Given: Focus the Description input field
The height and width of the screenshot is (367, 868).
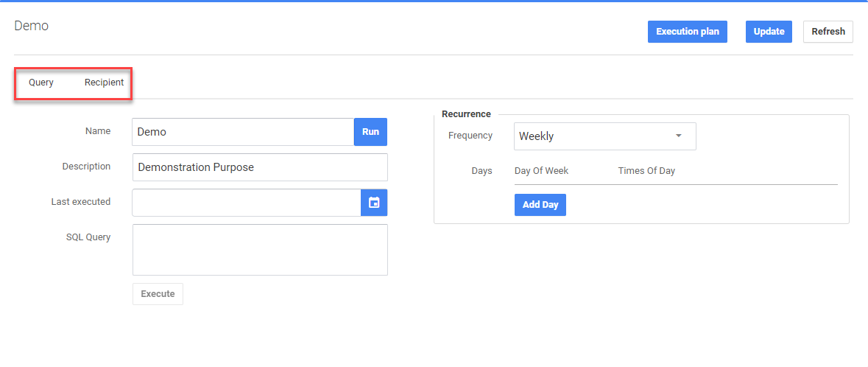Looking at the screenshot, I should [260, 167].
